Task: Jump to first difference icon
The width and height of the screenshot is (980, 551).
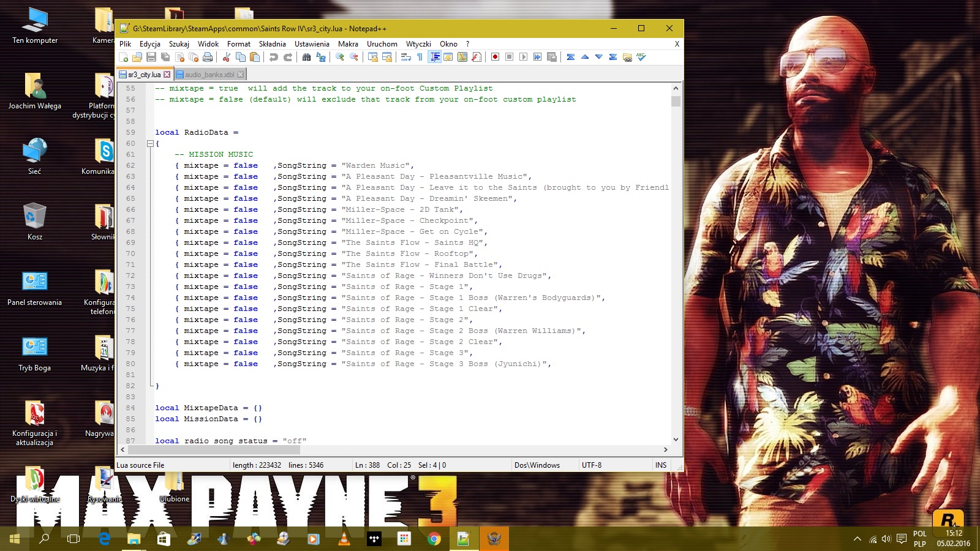Action: (x=570, y=57)
